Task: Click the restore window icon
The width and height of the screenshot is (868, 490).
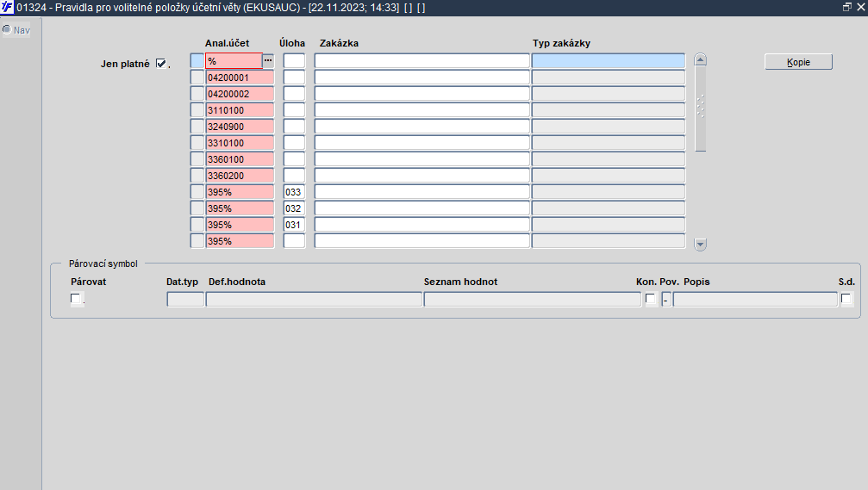Action: click(847, 7)
